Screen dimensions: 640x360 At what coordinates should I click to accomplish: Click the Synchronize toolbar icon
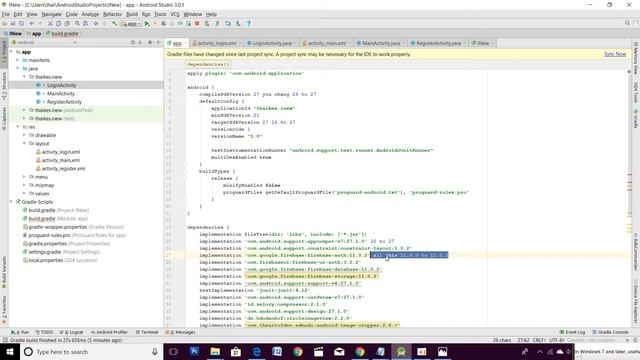pos(21,24)
